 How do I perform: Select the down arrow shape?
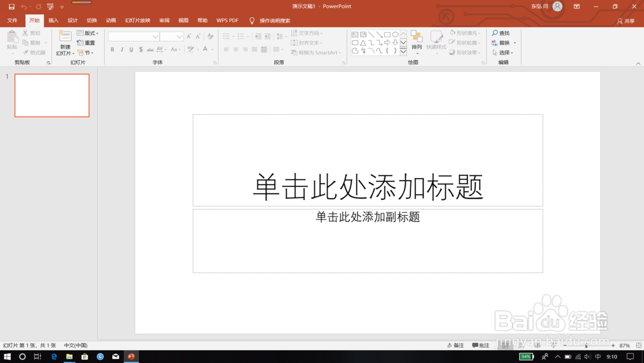click(395, 43)
